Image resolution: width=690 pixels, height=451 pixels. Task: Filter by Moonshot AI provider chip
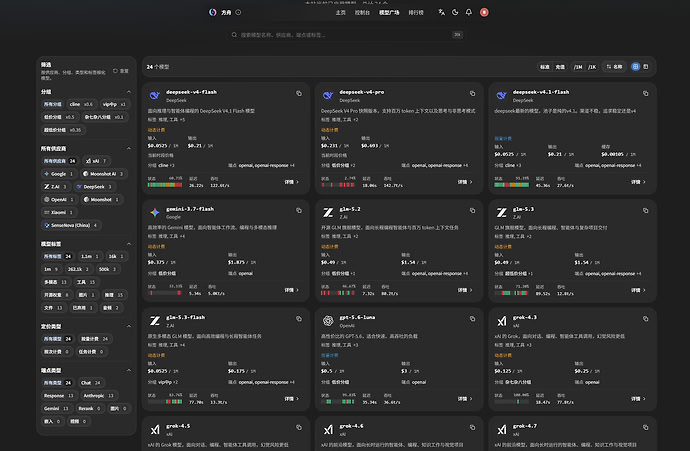(x=103, y=174)
